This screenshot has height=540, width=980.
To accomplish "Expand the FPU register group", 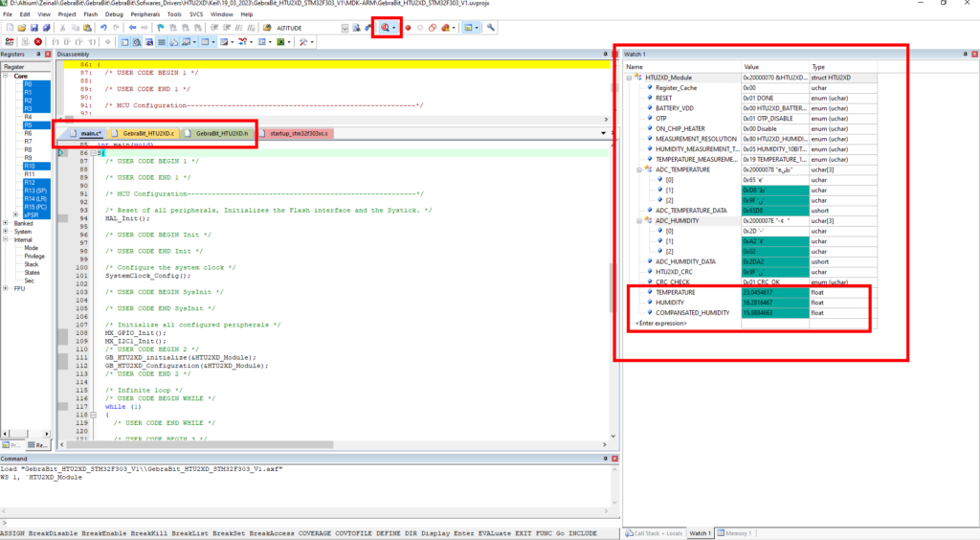I will coord(6,289).
